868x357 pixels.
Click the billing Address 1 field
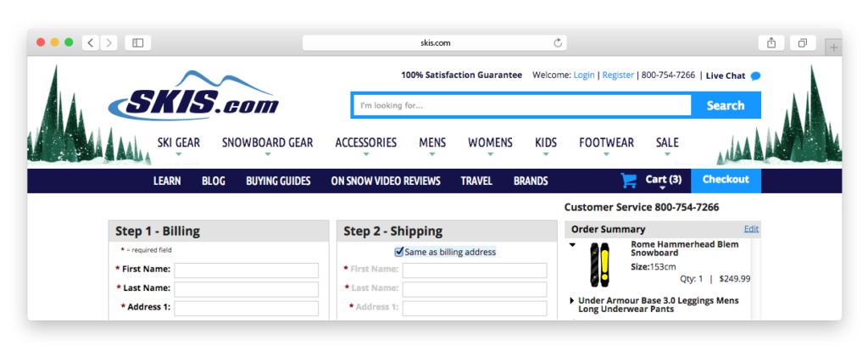tap(247, 309)
